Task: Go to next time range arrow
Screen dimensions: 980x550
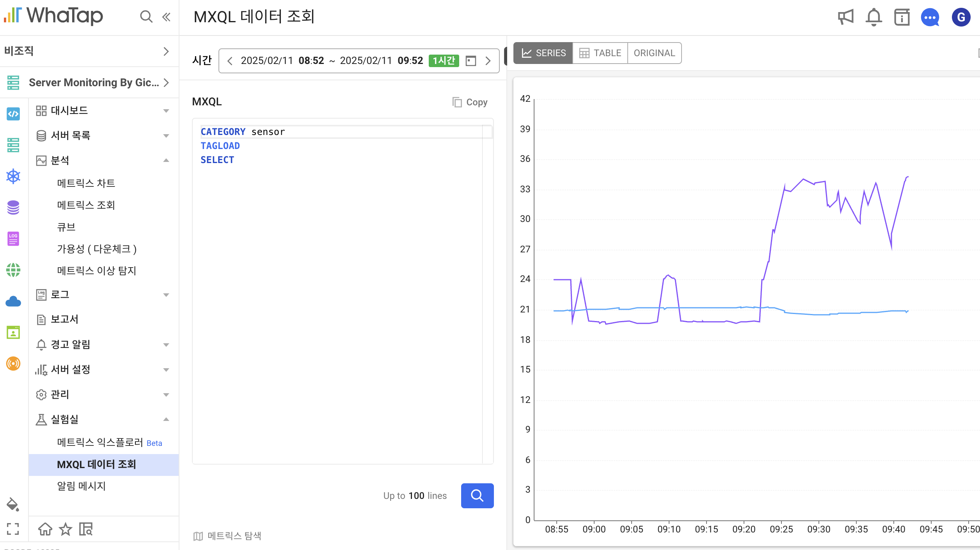Action: tap(488, 61)
